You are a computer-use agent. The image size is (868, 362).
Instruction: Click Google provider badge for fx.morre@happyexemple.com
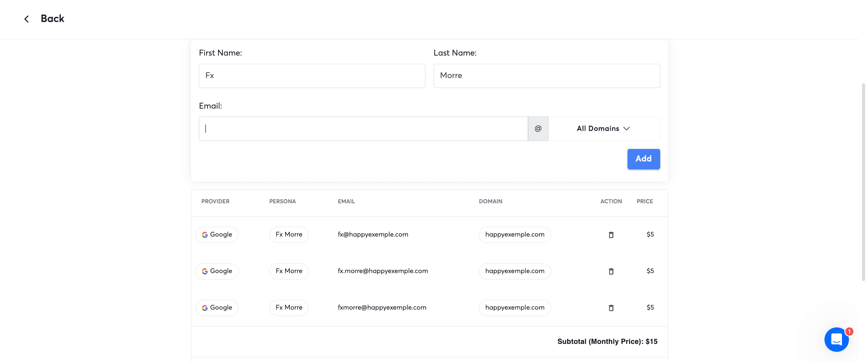217,271
